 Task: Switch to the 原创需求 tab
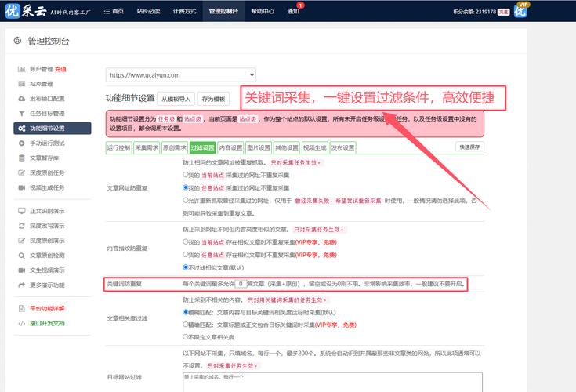click(175, 147)
